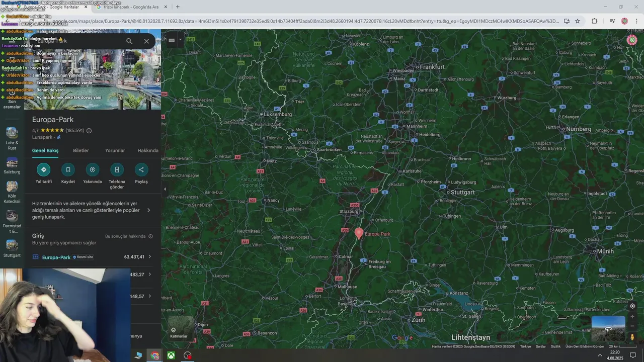Click the Bu sonuçlar hakkında info icon
This screenshot has width=644, height=362.
tap(150, 236)
